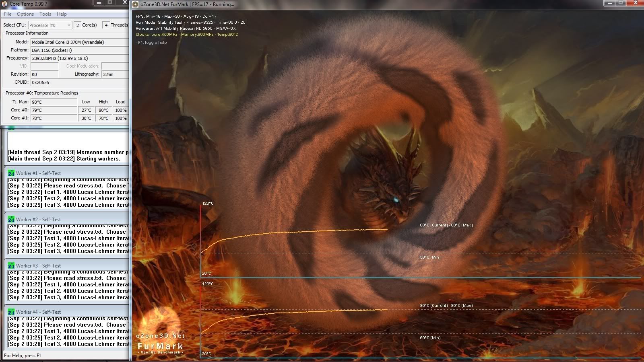
Task: Click Worker #4 'Test 3' log line
Action: pos(68,344)
